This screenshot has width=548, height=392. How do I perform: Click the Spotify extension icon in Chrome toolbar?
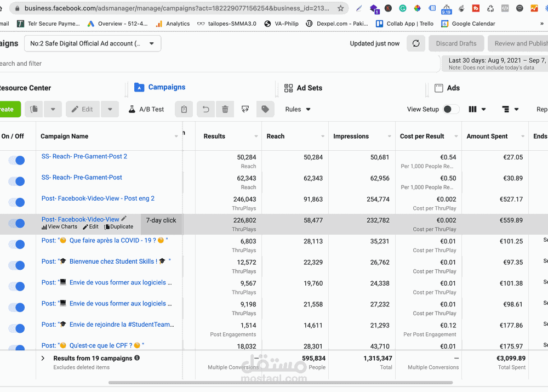click(520, 8)
